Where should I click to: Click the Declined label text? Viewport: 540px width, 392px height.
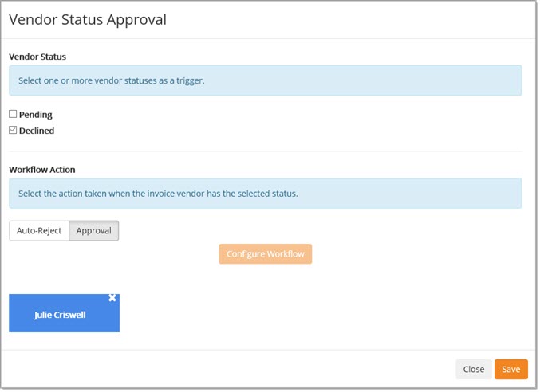pos(37,131)
